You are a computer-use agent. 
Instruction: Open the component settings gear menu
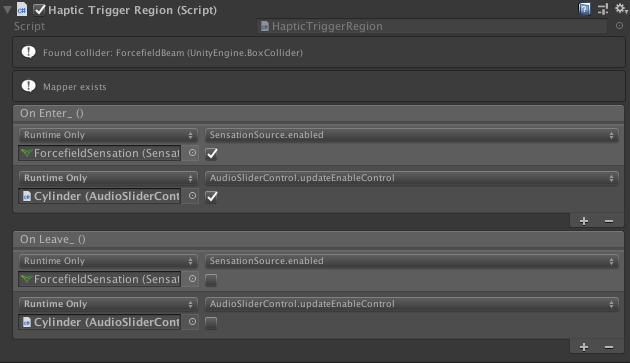(621, 8)
